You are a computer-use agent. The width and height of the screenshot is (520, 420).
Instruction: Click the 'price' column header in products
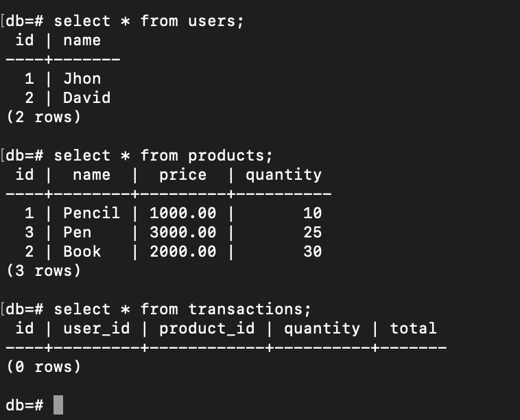tap(182, 175)
